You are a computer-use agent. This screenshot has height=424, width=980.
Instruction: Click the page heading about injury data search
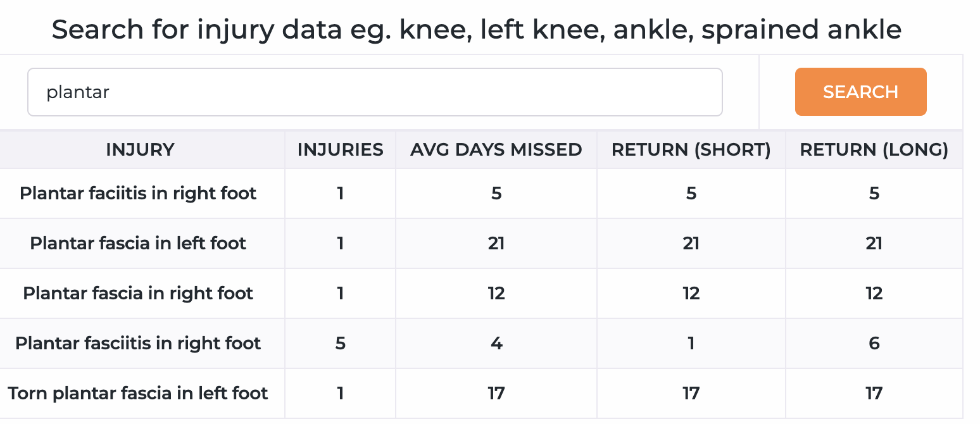[476, 29]
